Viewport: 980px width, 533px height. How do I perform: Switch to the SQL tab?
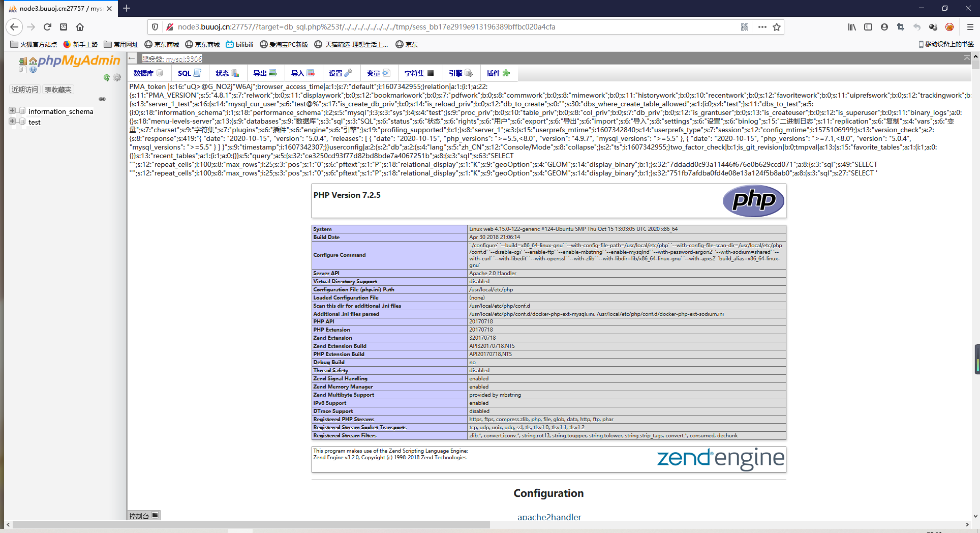(x=189, y=73)
